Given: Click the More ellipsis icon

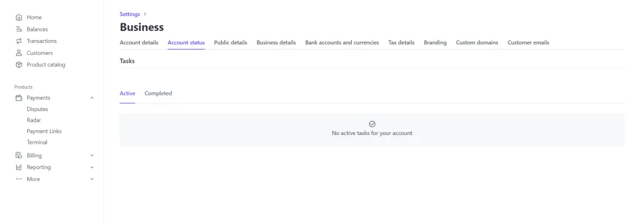Looking at the screenshot, I should (x=18, y=179).
